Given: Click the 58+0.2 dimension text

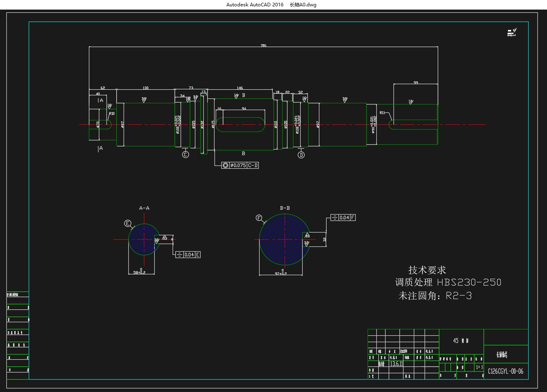Looking at the screenshot, I should coord(140,272).
